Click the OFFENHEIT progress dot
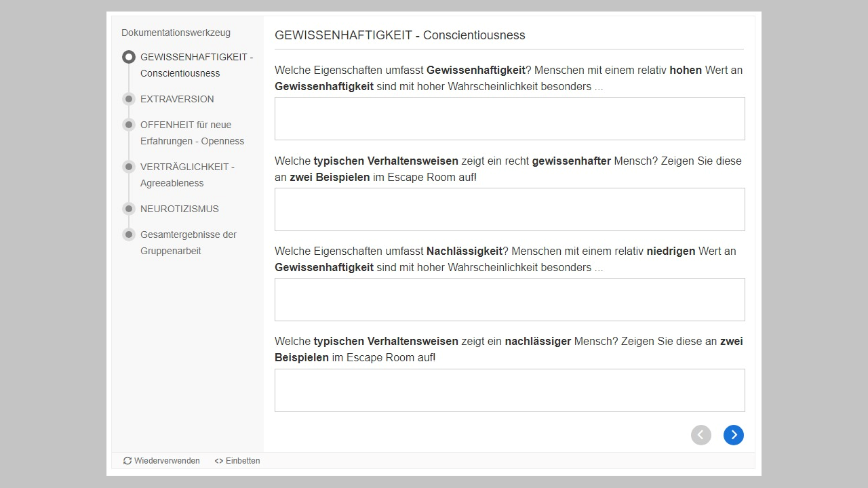Viewport: 868px width, 488px height. (129, 125)
